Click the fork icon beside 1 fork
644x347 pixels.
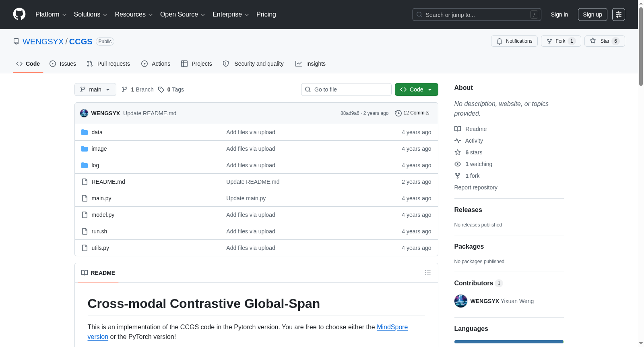tap(458, 176)
